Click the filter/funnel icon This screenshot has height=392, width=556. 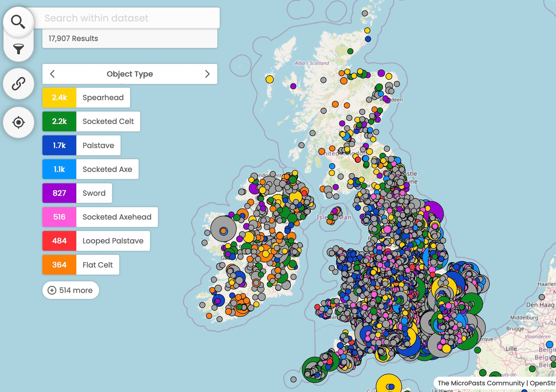tap(19, 48)
